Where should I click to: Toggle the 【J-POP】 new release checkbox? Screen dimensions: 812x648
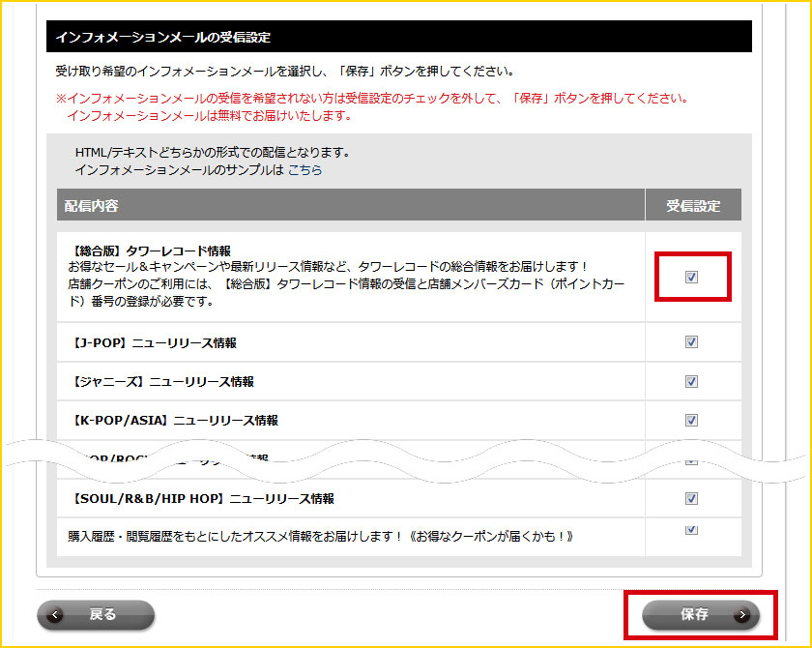691,342
